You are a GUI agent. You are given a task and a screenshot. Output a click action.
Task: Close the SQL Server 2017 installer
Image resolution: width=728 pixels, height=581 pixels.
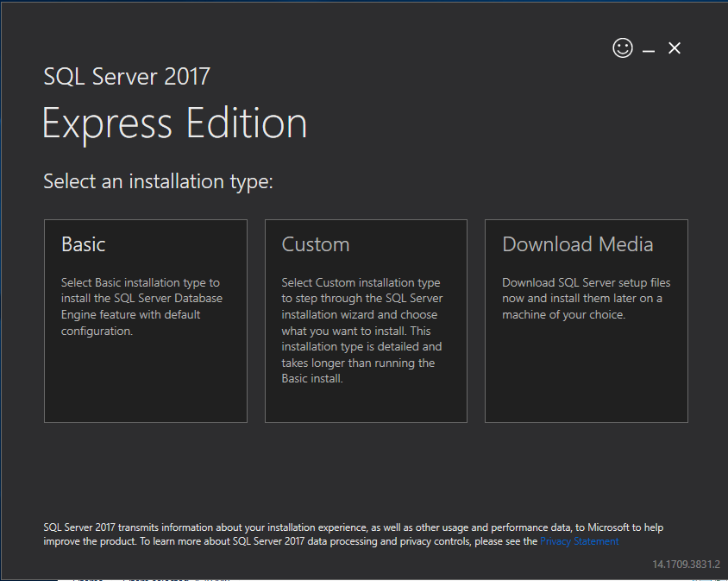click(x=675, y=47)
